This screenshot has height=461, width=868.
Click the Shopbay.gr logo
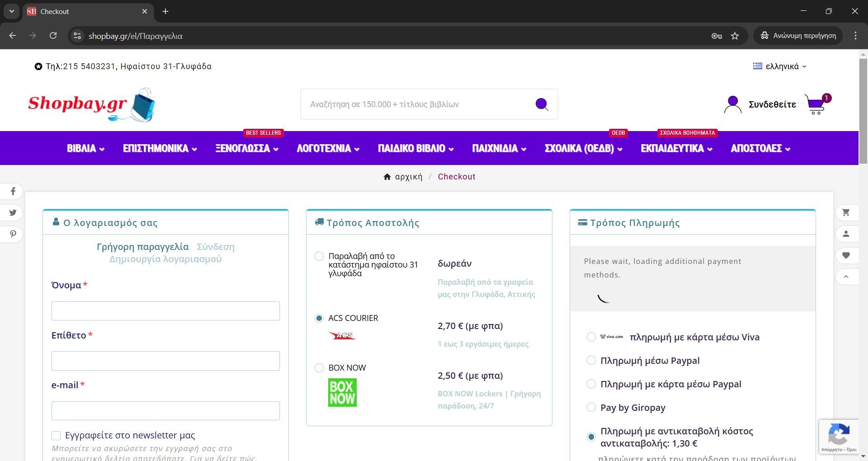click(92, 105)
